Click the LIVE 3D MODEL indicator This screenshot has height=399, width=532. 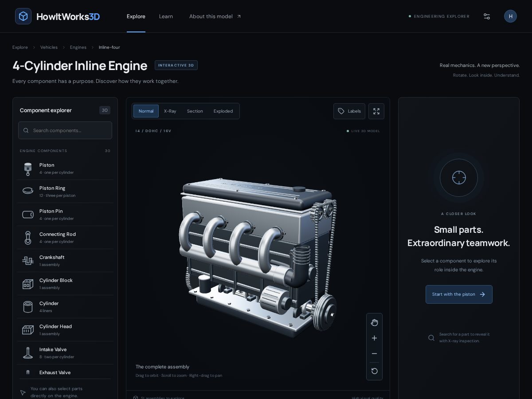(363, 131)
